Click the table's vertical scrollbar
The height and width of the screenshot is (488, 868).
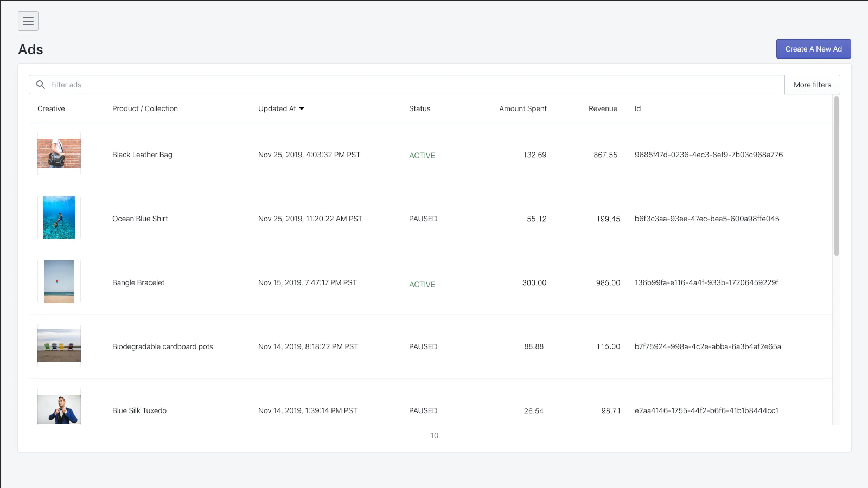tap(836, 176)
